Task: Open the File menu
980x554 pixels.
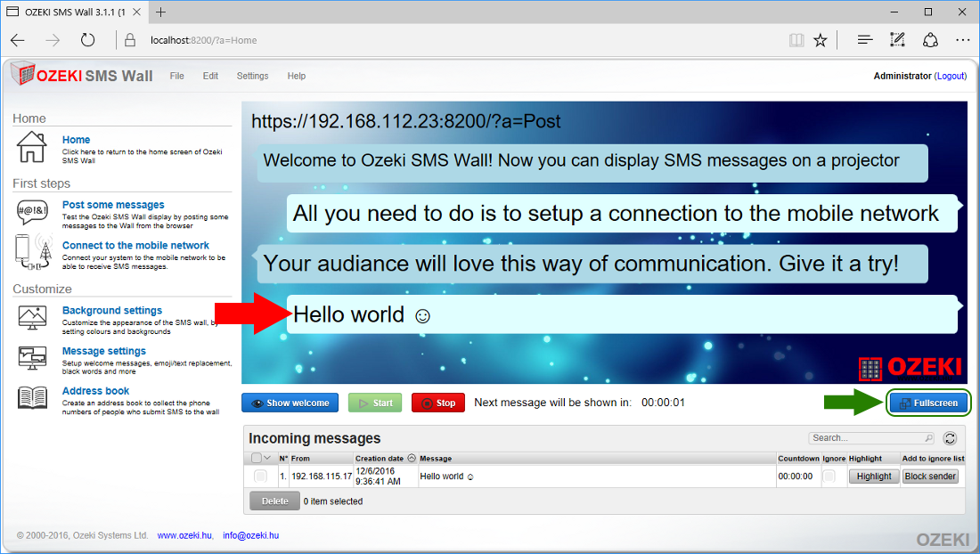Action: 177,76
